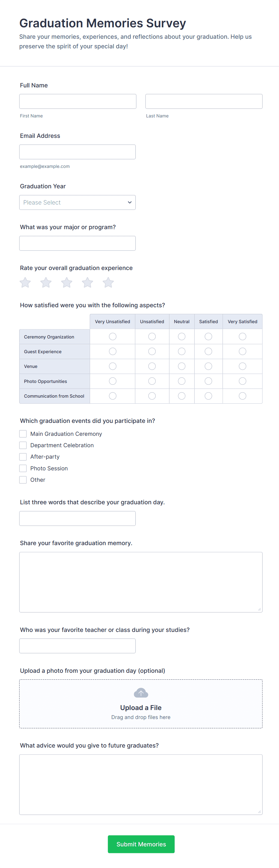
Task: Click the resize handle of advice textarea
Action: pos(259,812)
